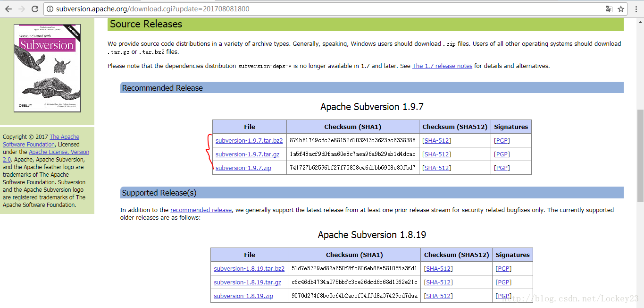The image size is (644, 308).
Task: Click the Apache Subversion 1.8.19 heading
Action: point(372,235)
